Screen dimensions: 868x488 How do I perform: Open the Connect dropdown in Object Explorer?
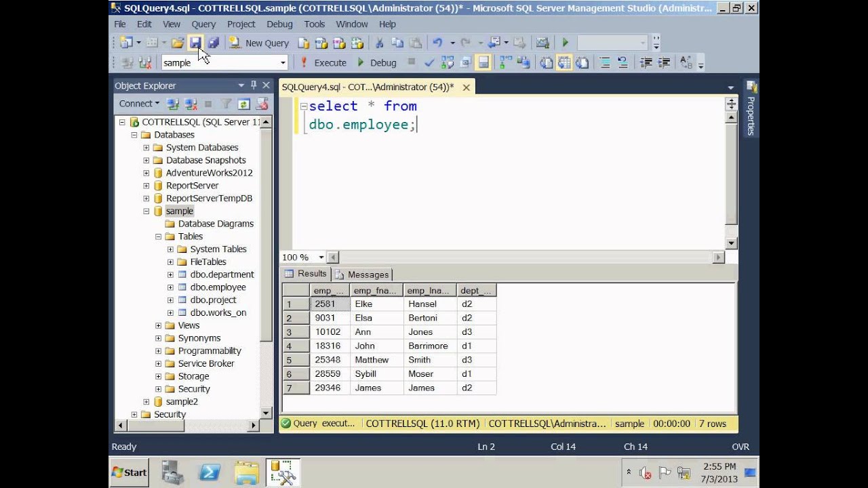[140, 104]
